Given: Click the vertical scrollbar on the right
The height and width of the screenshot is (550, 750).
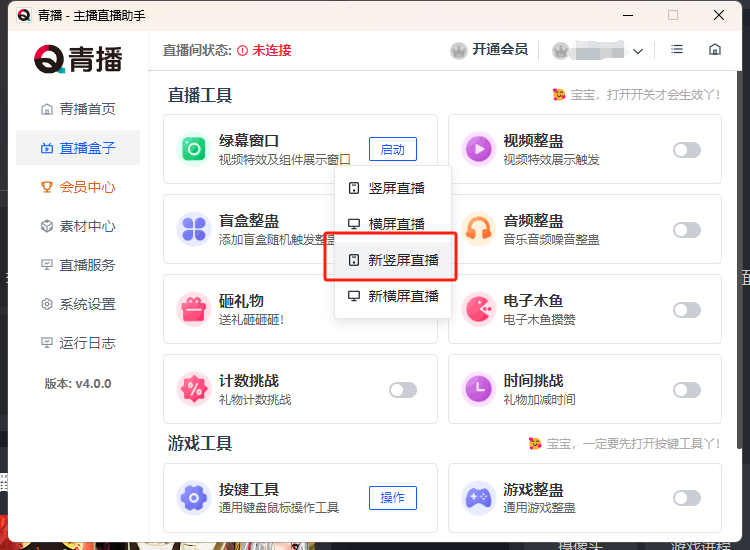Looking at the screenshot, I should (x=739, y=260).
